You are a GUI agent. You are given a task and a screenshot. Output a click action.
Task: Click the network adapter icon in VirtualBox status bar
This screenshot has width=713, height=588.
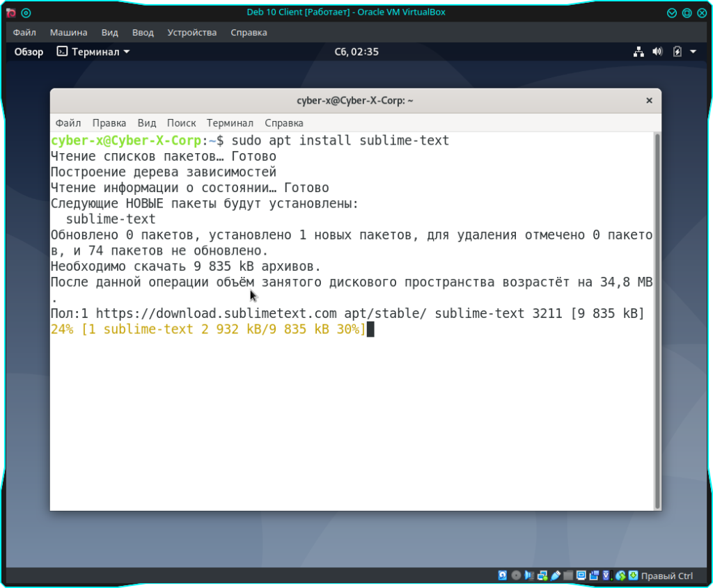coord(542,575)
